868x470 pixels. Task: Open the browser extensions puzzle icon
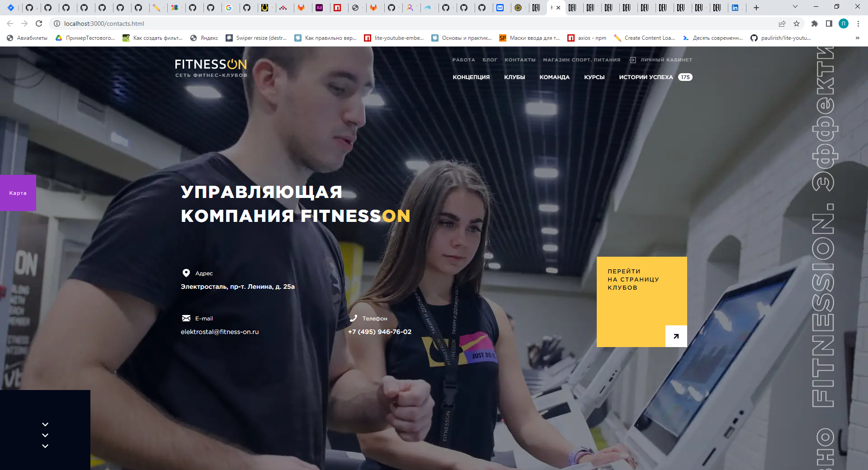[814, 23]
